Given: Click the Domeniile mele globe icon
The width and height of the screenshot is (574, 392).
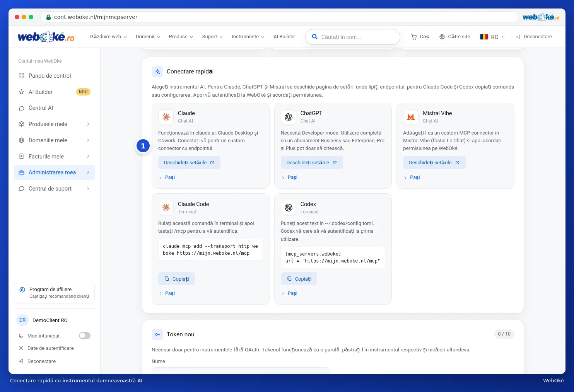Looking at the screenshot, I should [22, 140].
